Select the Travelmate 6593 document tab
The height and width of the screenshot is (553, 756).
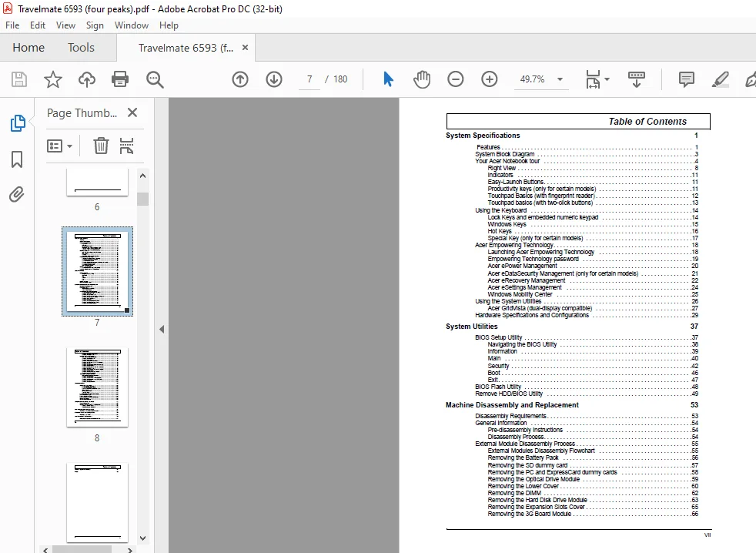pyautogui.click(x=186, y=48)
